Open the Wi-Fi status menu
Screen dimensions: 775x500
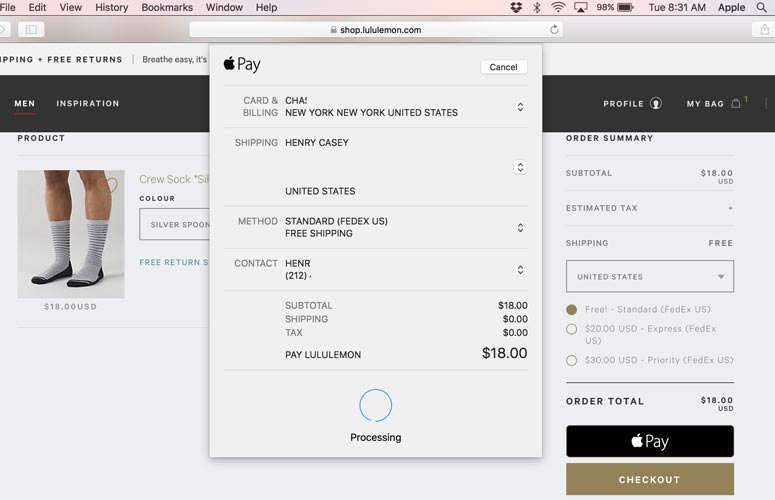tap(558, 7)
